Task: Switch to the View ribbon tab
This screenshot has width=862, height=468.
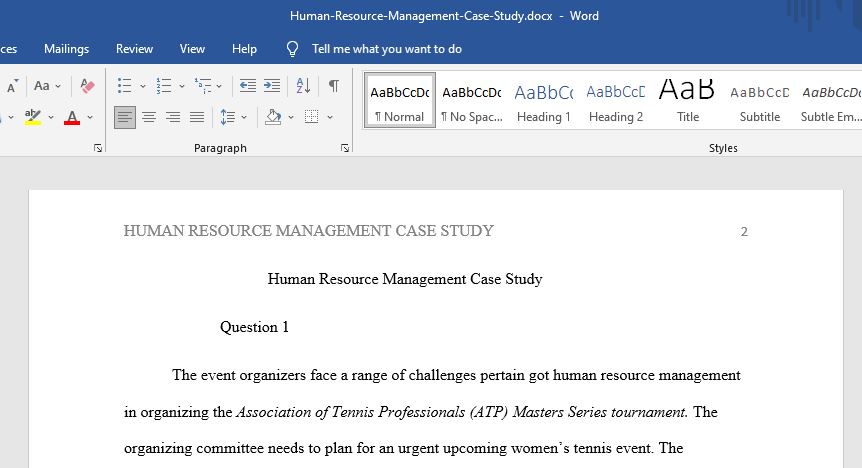Action: click(192, 49)
